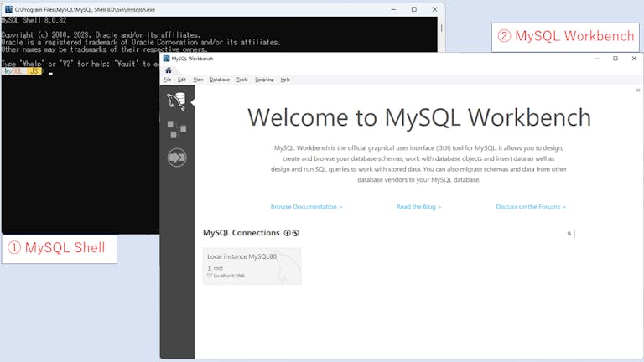Follow the Discuss on the Forums link
644x362 pixels.
pos(531,207)
